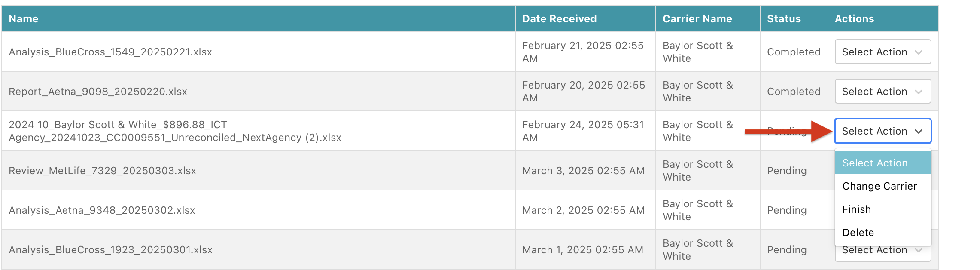
Task: Sort by Date Received column header
Action: 559,19
